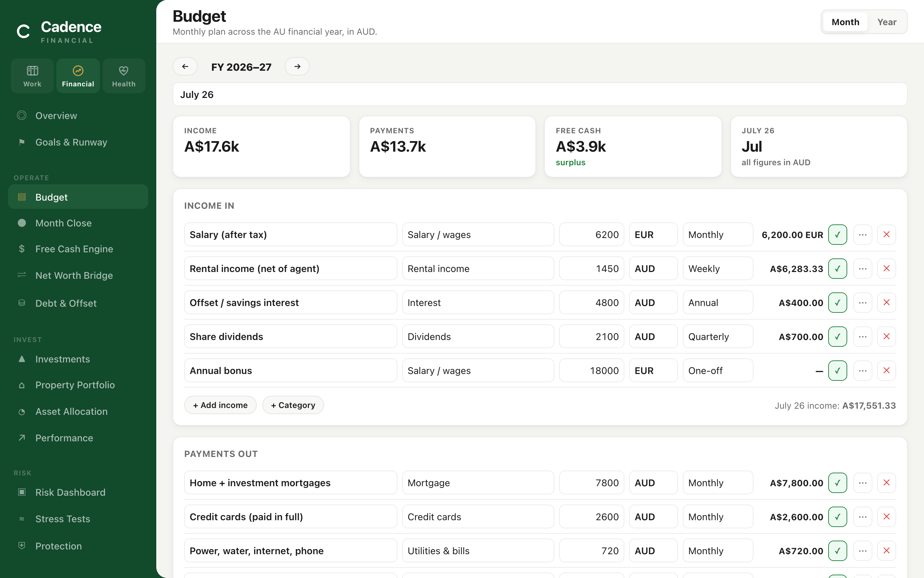Delete the Share dividends row
This screenshot has height=578, width=924.
887,336
